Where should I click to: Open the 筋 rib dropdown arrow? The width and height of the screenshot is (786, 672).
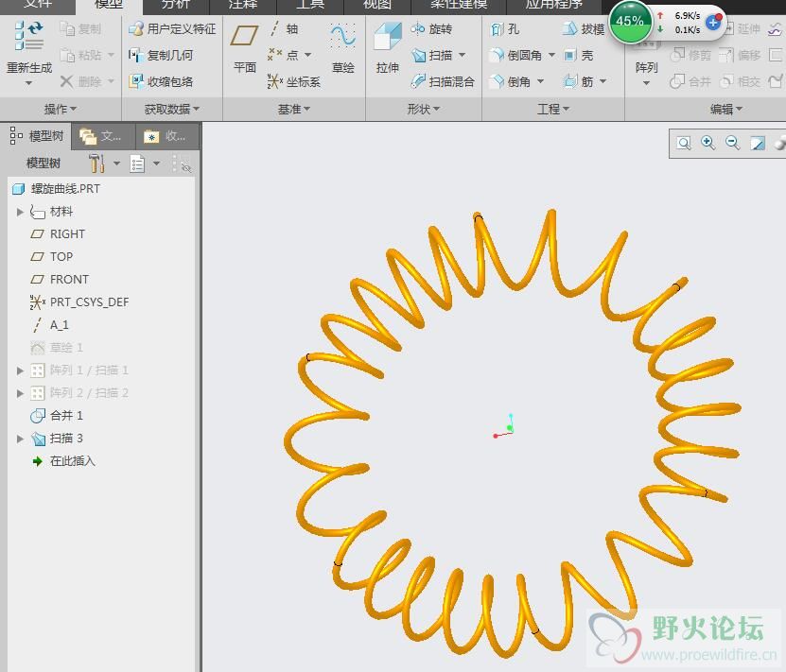click(x=603, y=81)
